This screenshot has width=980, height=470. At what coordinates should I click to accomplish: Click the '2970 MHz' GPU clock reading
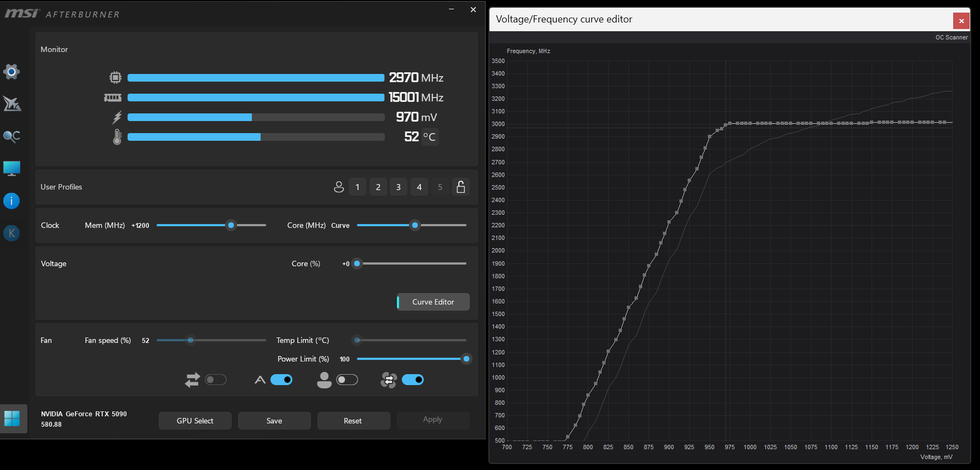(416, 78)
